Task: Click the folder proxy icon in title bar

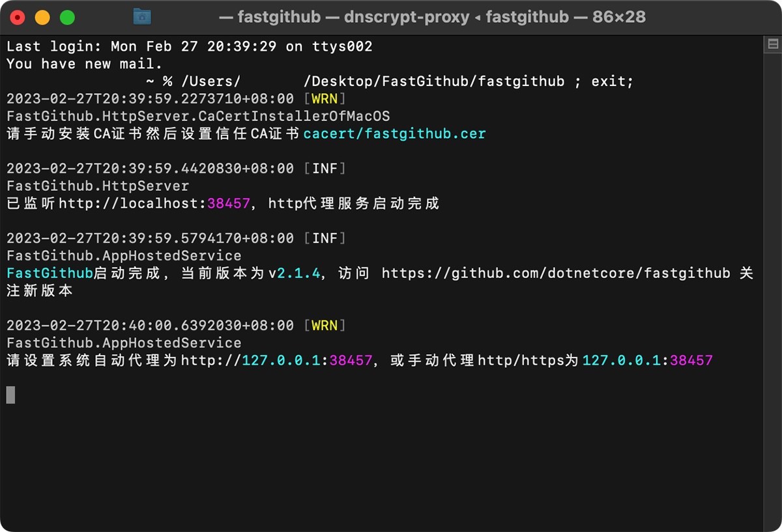Action: coord(142,17)
